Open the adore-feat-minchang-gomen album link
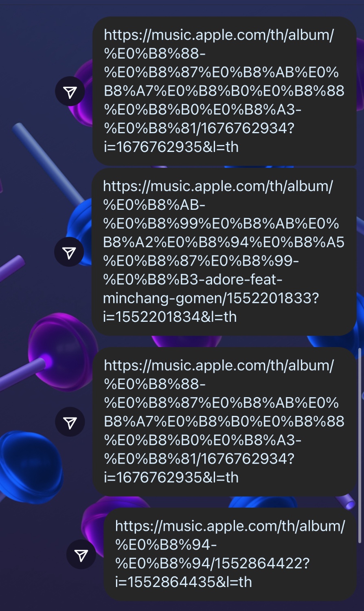 point(224,251)
